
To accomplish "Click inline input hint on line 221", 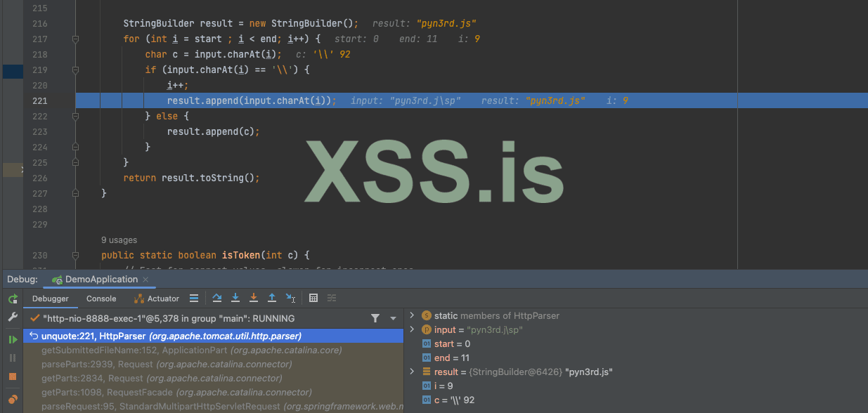I will click(x=406, y=101).
